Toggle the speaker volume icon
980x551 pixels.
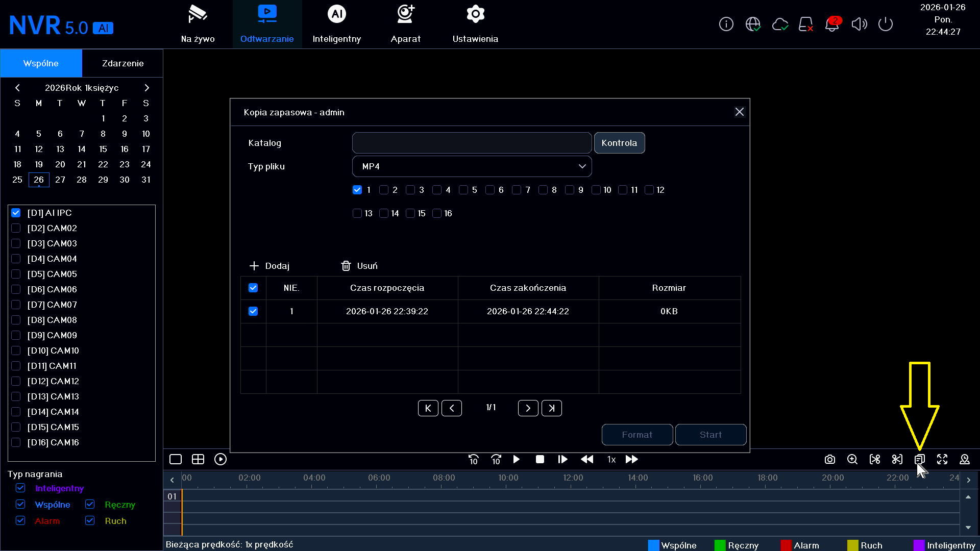pos(860,24)
